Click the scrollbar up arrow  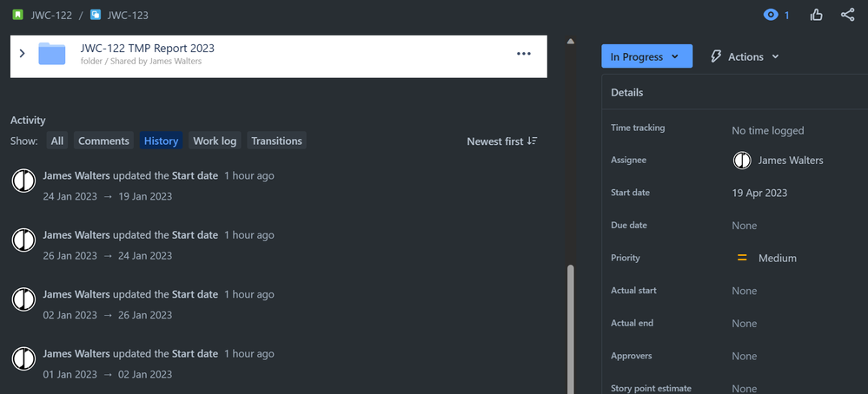coord(571,41)
